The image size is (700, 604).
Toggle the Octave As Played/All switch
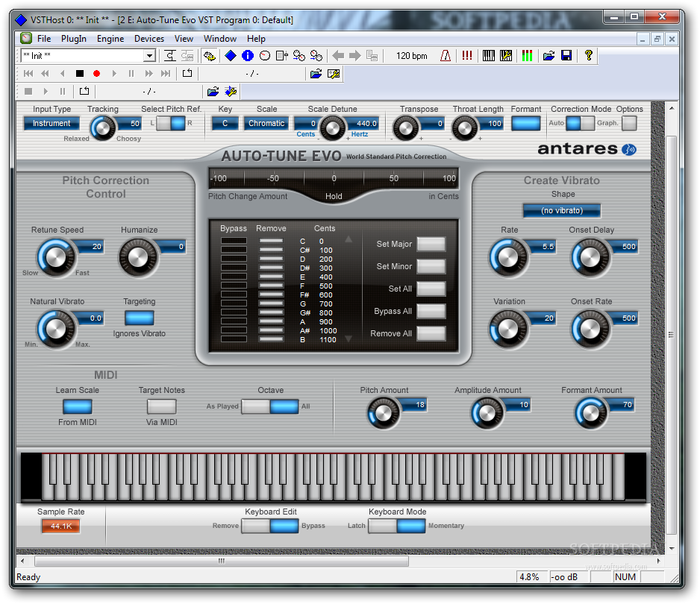(270, 406)
